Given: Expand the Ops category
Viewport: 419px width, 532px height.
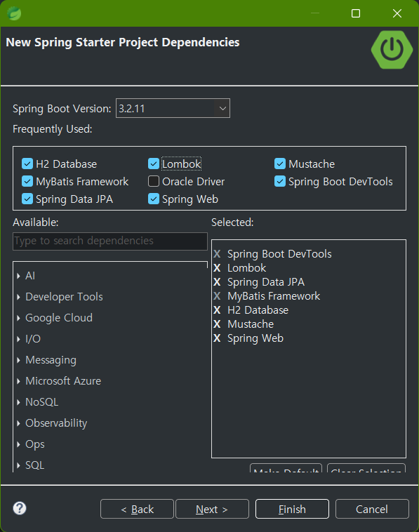Looking at the screenshot, I should point(18,444).
